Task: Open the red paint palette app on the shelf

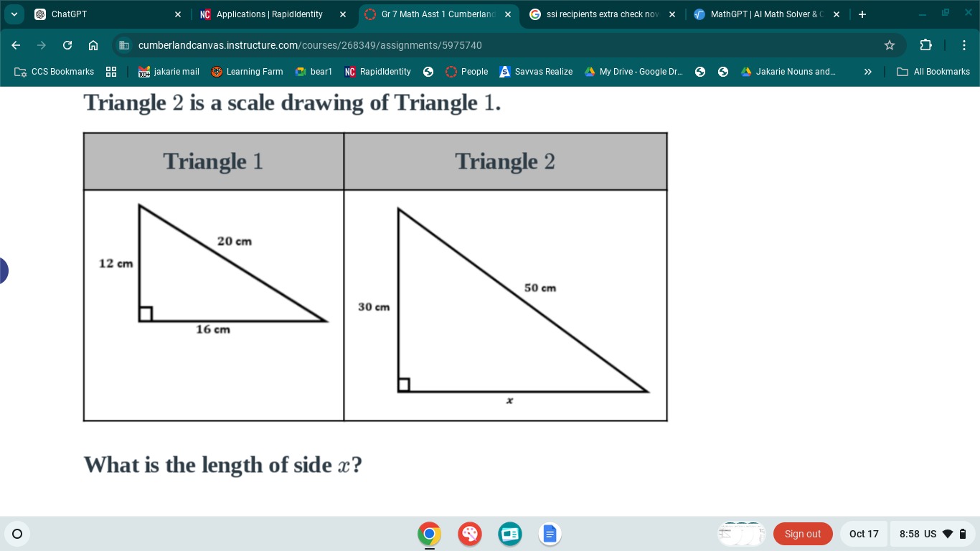Action: (470, 534)
